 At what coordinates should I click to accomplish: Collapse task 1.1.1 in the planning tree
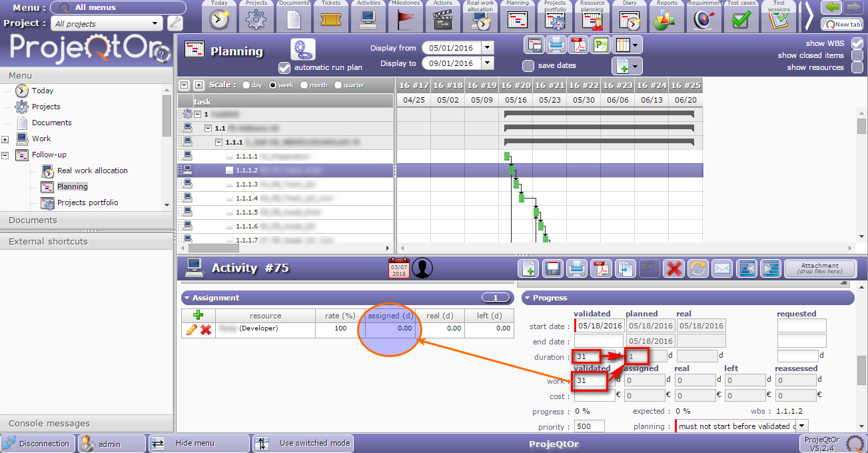pyautogui.click(x=219, y=142)
